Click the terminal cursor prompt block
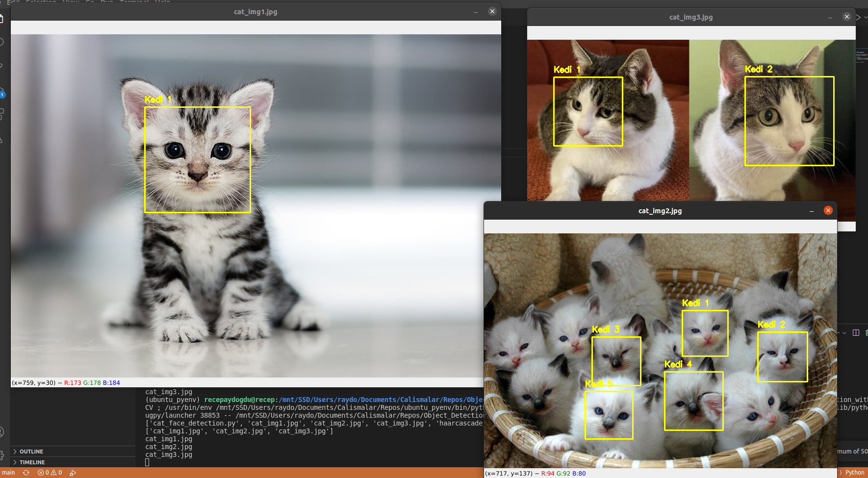Image resolution: width=868 pixels, height=478 pixels. click(x=147, y=462)
